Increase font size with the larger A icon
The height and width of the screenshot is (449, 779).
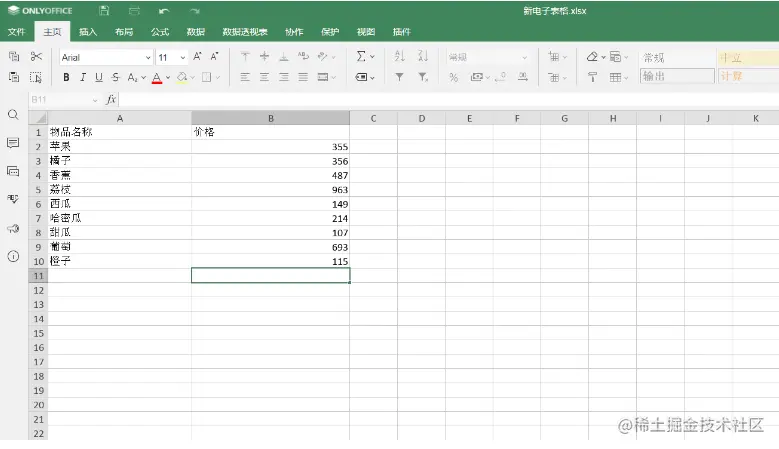(197, 56)
